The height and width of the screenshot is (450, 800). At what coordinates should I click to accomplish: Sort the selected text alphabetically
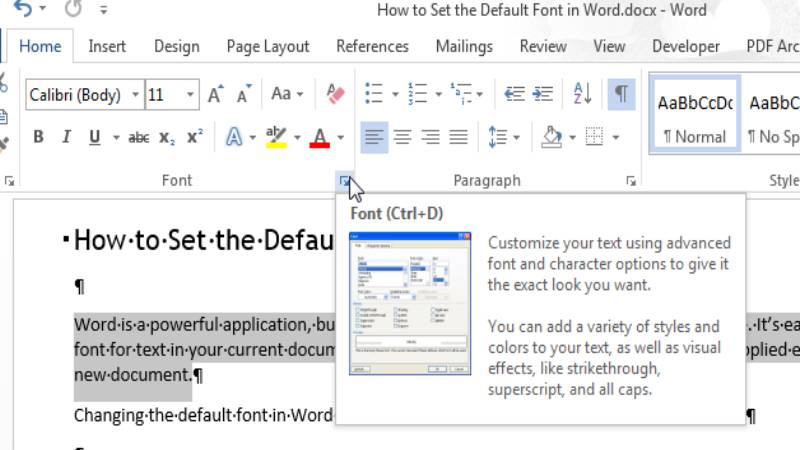(x=582, y=94)
